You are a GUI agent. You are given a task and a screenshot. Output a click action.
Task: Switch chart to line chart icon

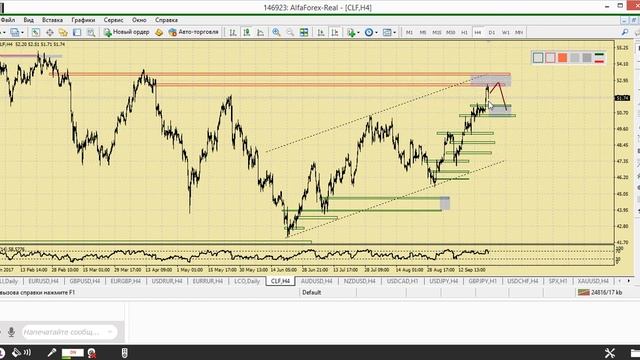pyautogui.click(x=260, y=32)
